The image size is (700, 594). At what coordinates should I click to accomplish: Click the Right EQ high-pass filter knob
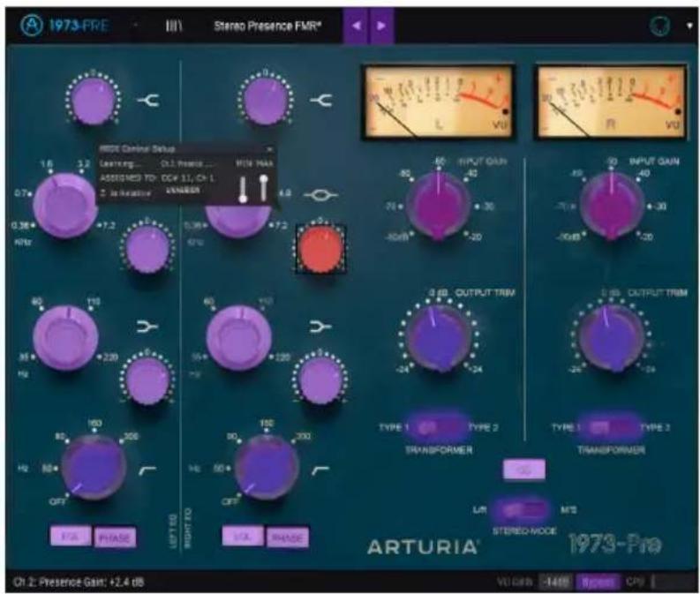pyautogui.click(x=267, y=468)
